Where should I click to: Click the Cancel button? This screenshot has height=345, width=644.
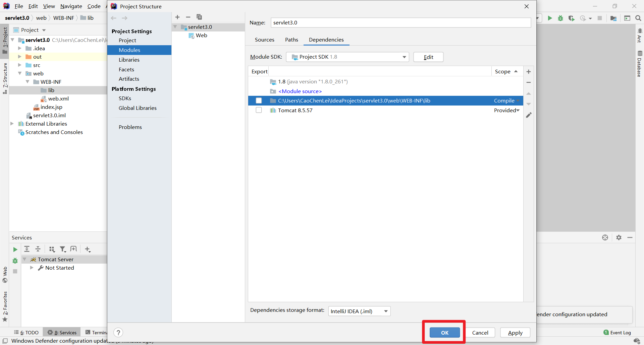click(x=480, y=333)
